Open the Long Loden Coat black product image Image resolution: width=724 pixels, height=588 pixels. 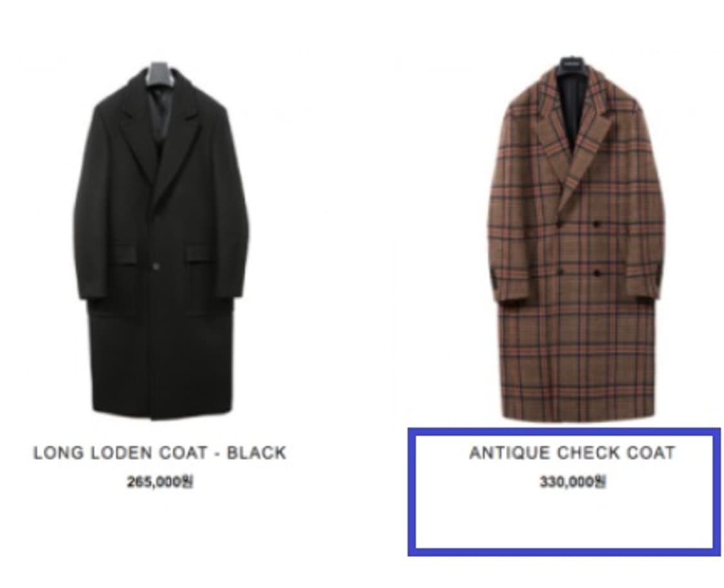pos(160,240)
